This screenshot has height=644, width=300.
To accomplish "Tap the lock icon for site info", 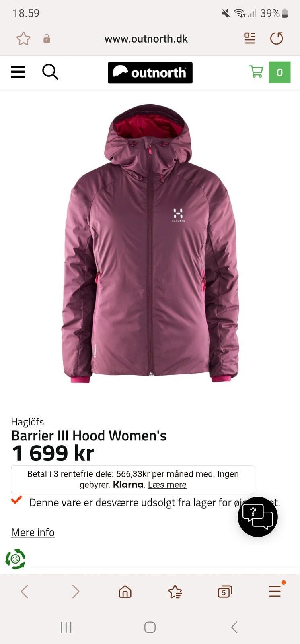I will coord(47,39).
